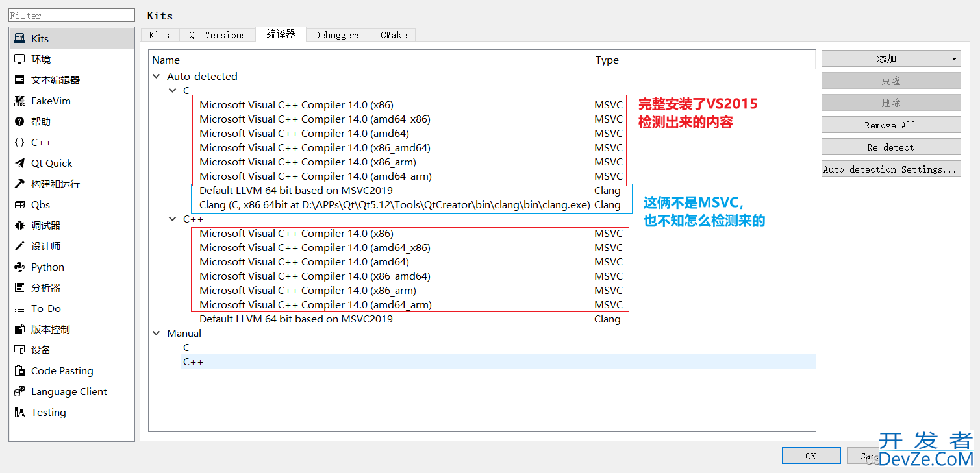Select the Testing icon in sidebar

coord(19,413)
